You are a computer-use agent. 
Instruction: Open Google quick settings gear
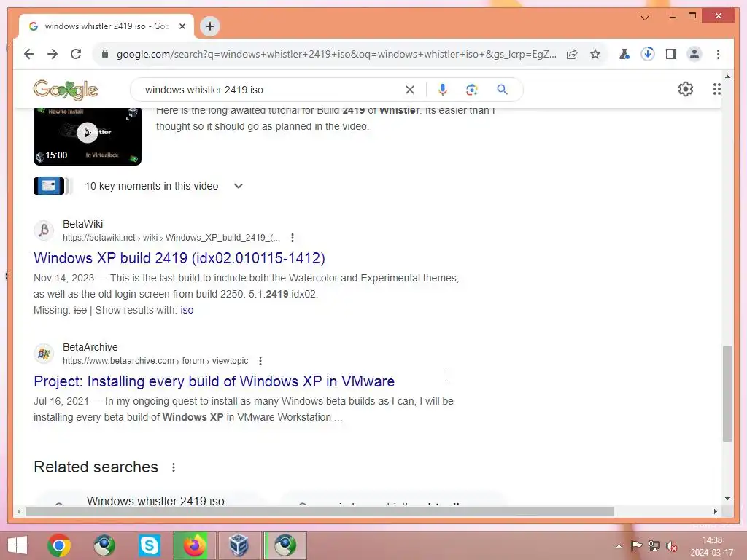point(686,89)
